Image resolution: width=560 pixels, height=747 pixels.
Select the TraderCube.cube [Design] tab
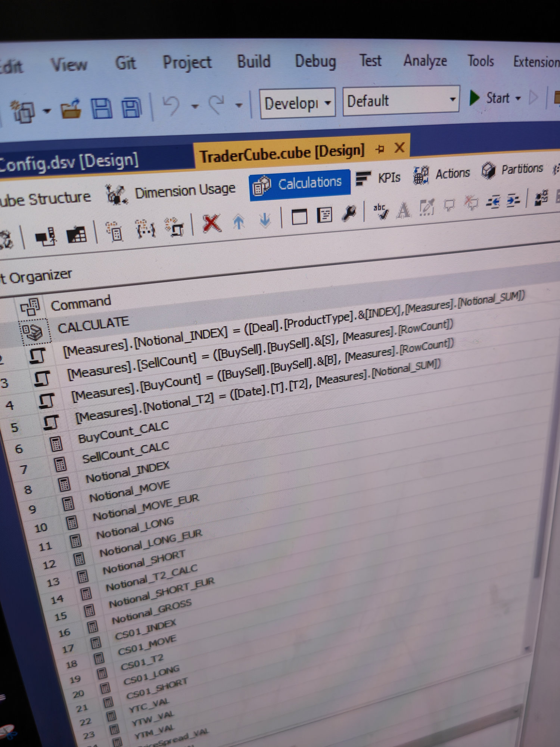click(282, 153)
